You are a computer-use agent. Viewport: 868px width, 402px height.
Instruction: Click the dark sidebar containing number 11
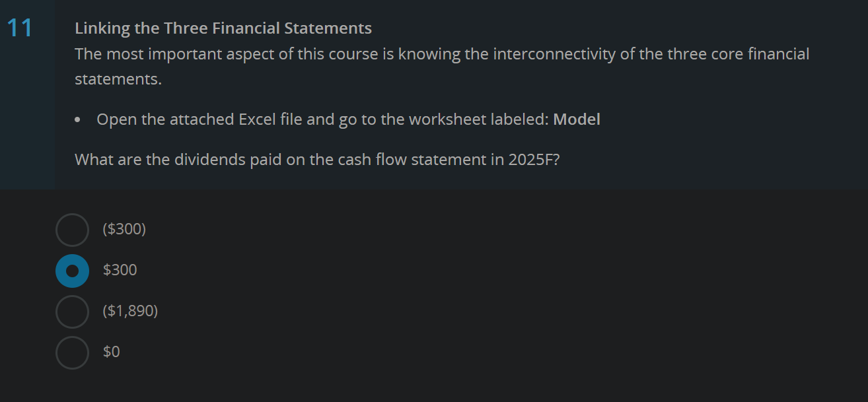click(x=27, y=99)
